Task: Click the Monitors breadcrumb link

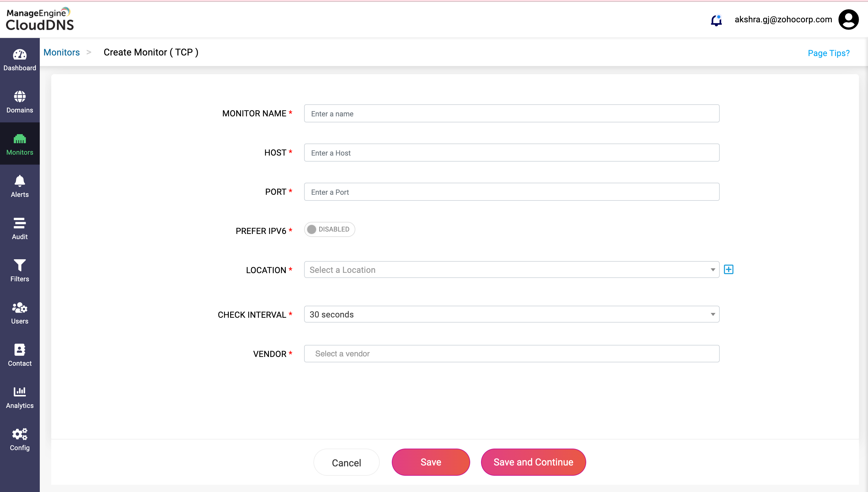Action: coord(61,52)
